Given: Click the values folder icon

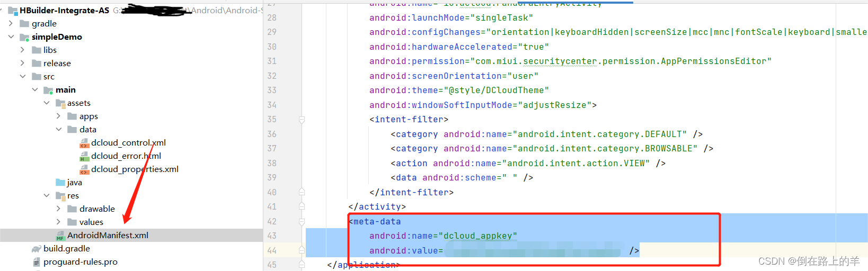Looking at the screenshot, I should [72, 222].
